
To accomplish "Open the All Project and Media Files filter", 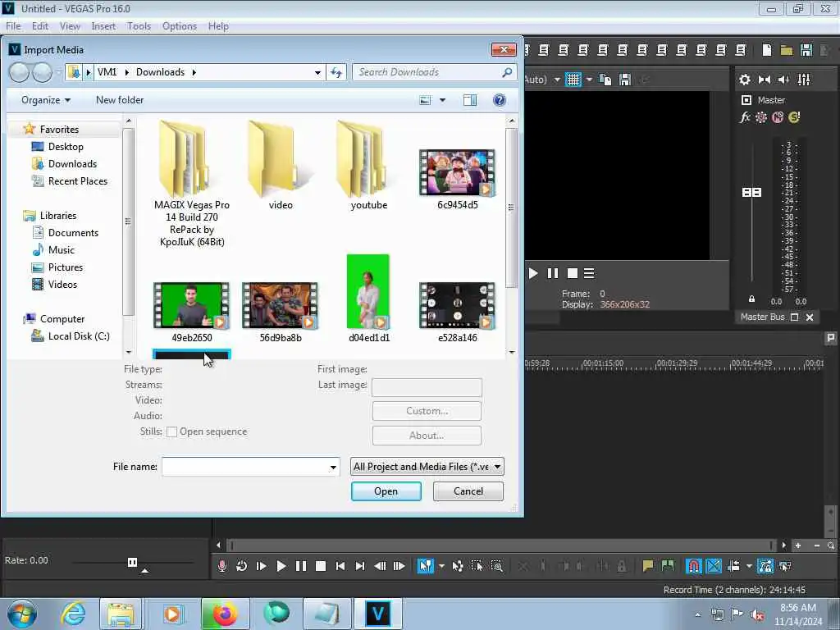I will coord(427,467).
